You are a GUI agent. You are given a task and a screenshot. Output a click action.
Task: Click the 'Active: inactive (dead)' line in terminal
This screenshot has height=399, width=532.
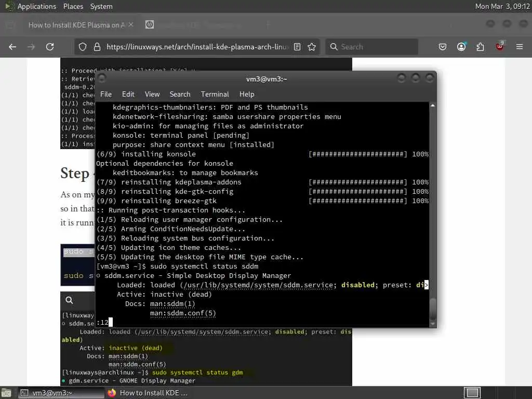pos(164,295)
